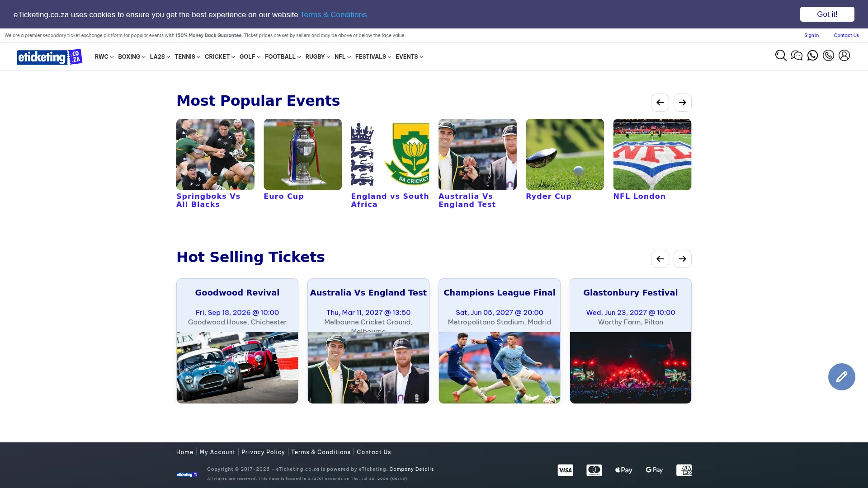Click the Visa payment icon

565,470
